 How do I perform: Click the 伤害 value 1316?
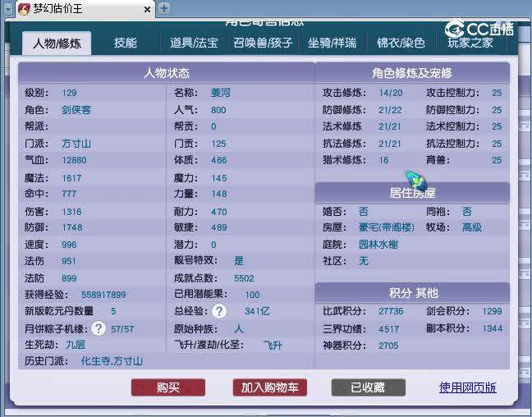click(71, 212)
